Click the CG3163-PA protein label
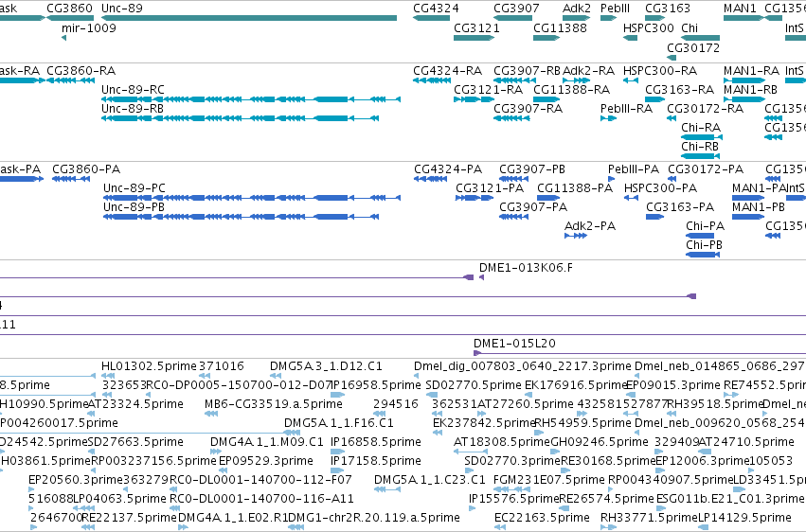The width and height of the screenshot is (806, 532). click(680, 207)
